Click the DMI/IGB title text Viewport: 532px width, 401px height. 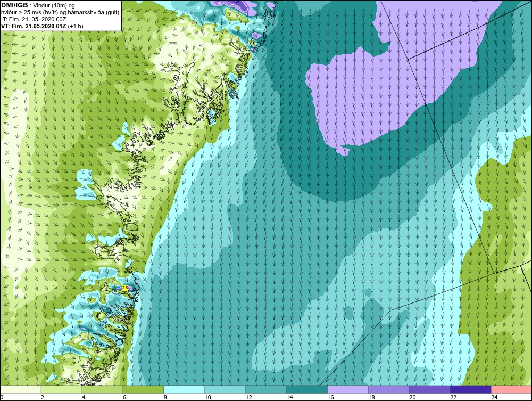pos(14,5)
